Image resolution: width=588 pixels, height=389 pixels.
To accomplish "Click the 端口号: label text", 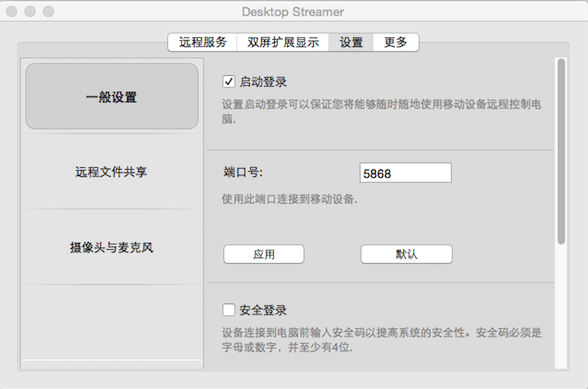I will coord(243,173).
